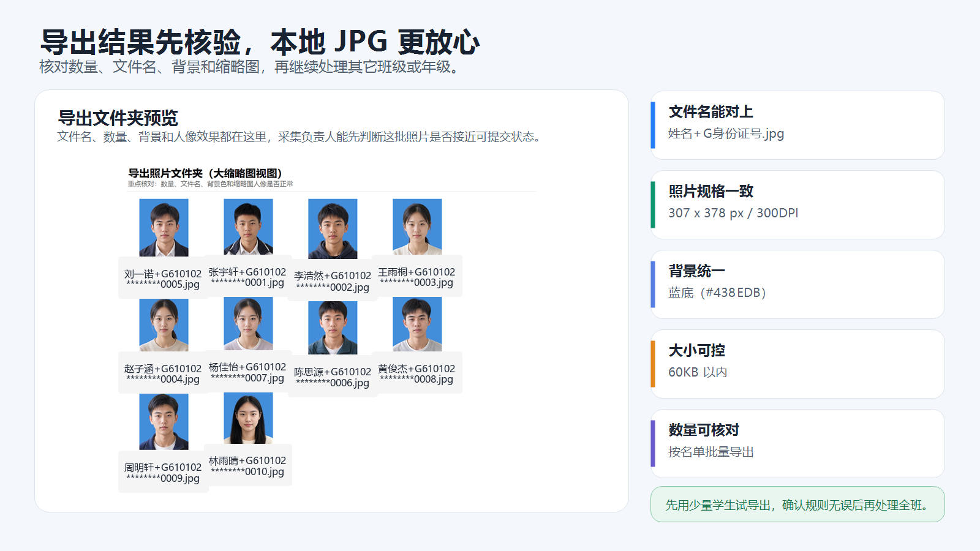Click the 赵子涵 photo thumbnail

tap(164, 325)
